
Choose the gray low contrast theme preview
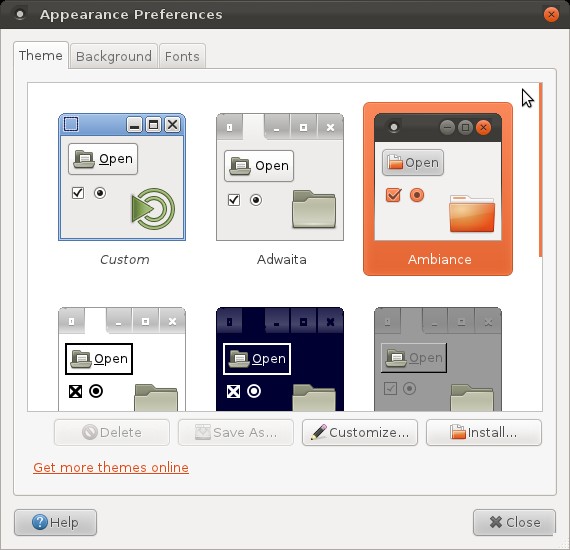point(438,359)
